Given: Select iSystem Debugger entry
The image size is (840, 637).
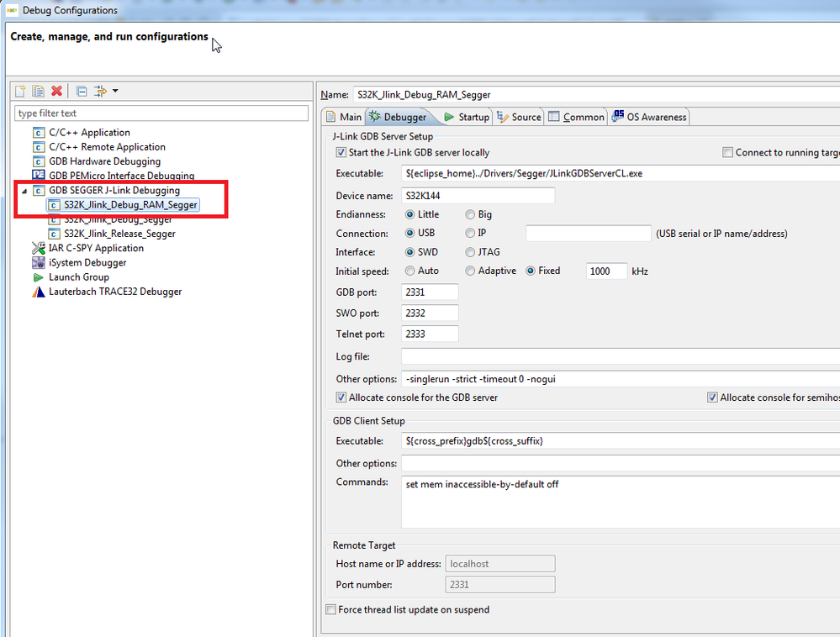Looking at the screenshot, I should [x=87, y=262].
